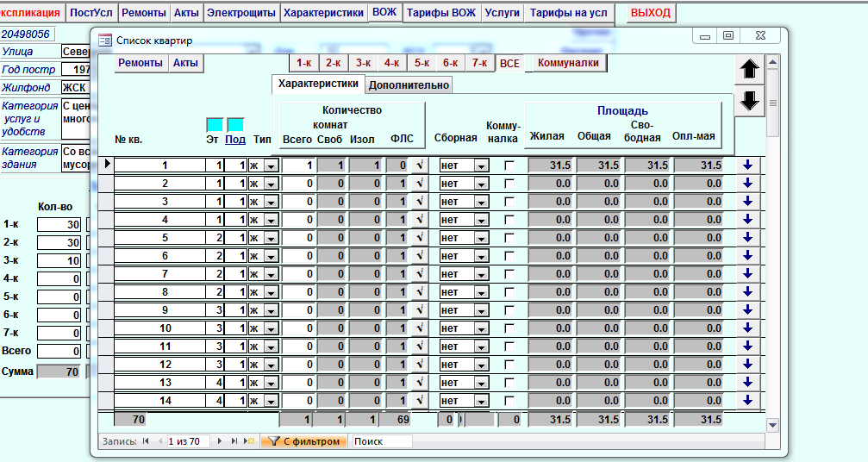Click blue down arrow for apartment 3

tap(748, 202)
